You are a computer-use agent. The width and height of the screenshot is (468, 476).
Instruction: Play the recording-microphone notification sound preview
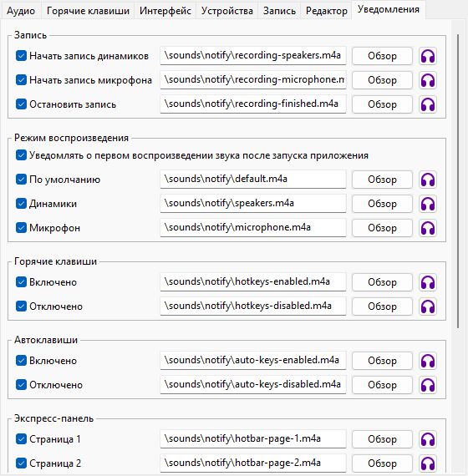[428, 80]
